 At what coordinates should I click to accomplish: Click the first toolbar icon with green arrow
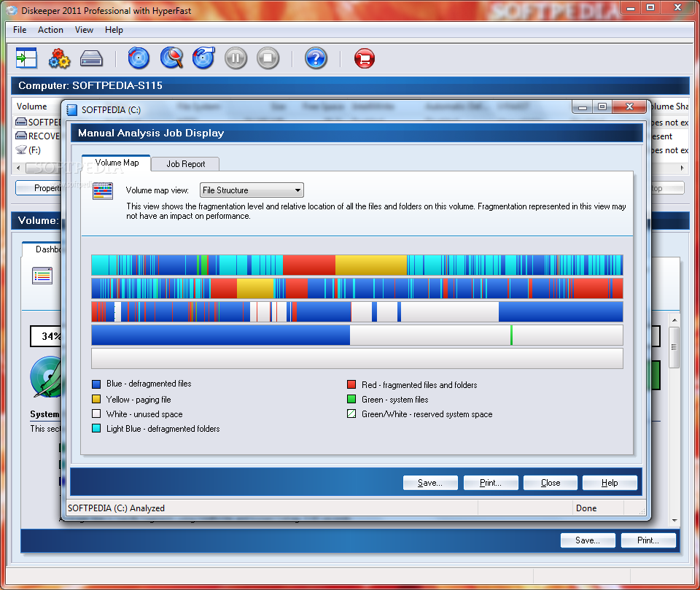[26, 58]
